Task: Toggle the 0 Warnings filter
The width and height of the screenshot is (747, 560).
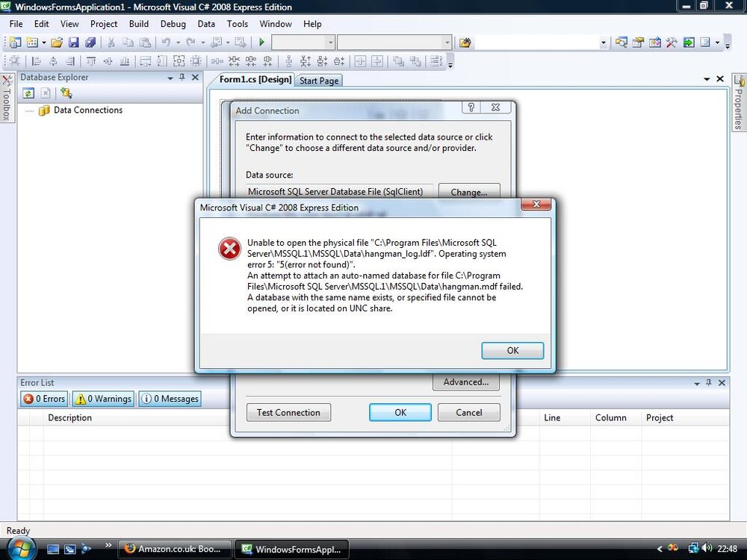Action: tap(103, 399)
